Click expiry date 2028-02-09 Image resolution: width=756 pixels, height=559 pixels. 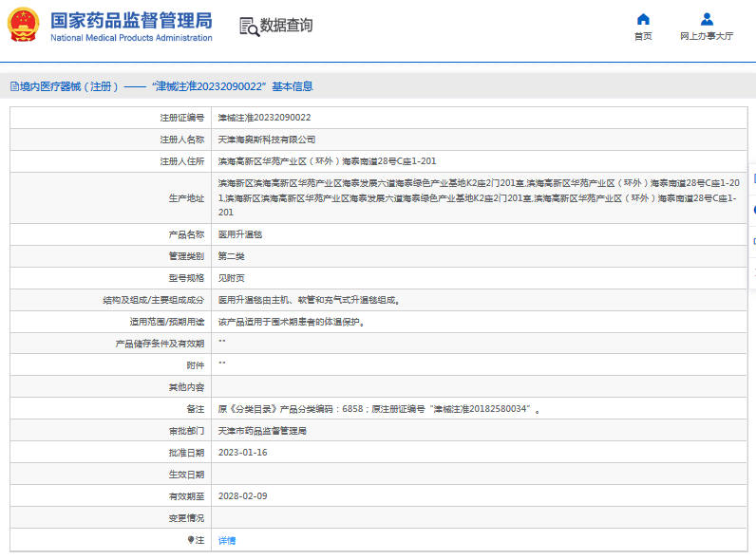(242, 495)
